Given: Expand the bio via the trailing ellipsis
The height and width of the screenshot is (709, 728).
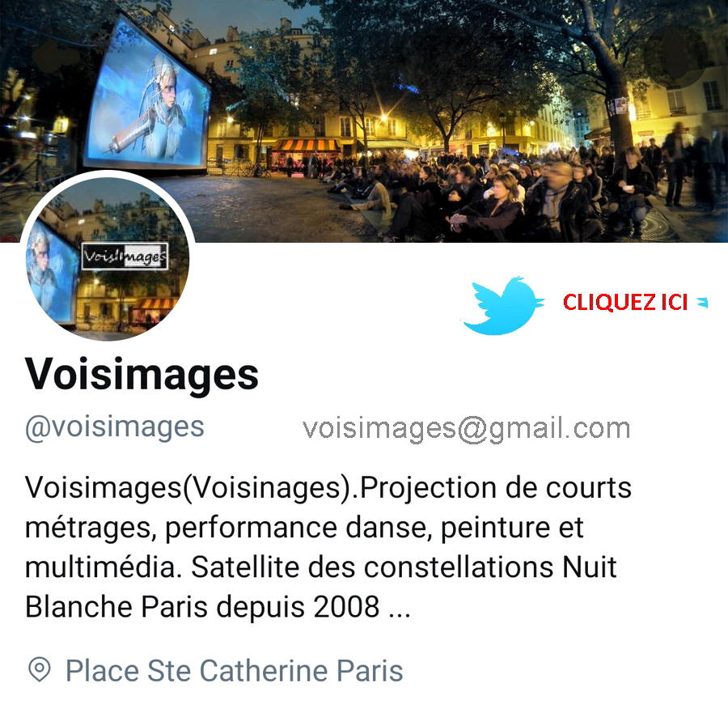Looking at the screenshot, I should (400, 608).
